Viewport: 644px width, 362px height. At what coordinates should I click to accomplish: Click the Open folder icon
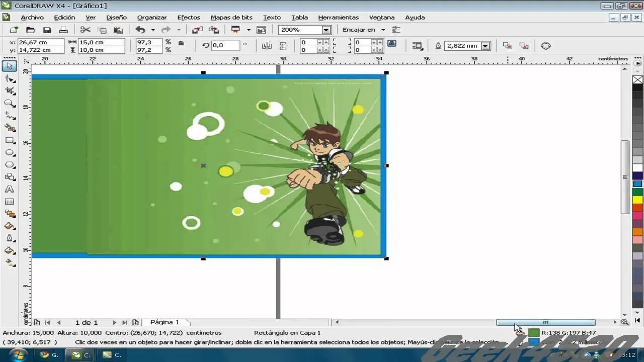(x=30, y=30)
